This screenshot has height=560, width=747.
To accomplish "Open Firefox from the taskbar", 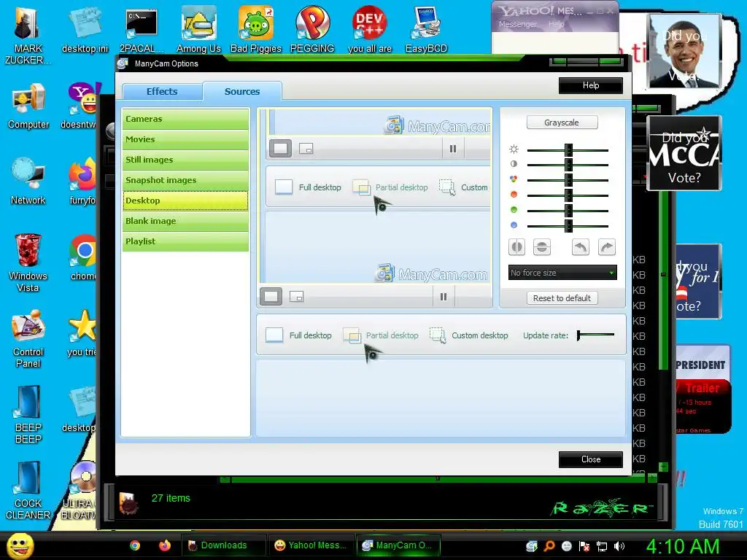I will (x=165, y=545).
